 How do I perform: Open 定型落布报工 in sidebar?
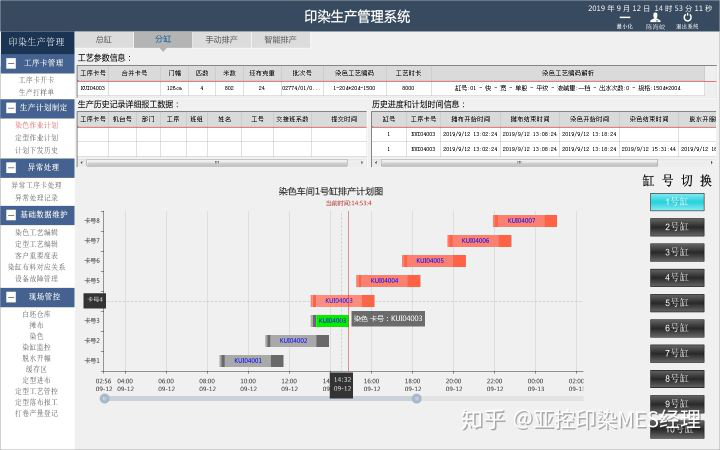coord(36,402)
